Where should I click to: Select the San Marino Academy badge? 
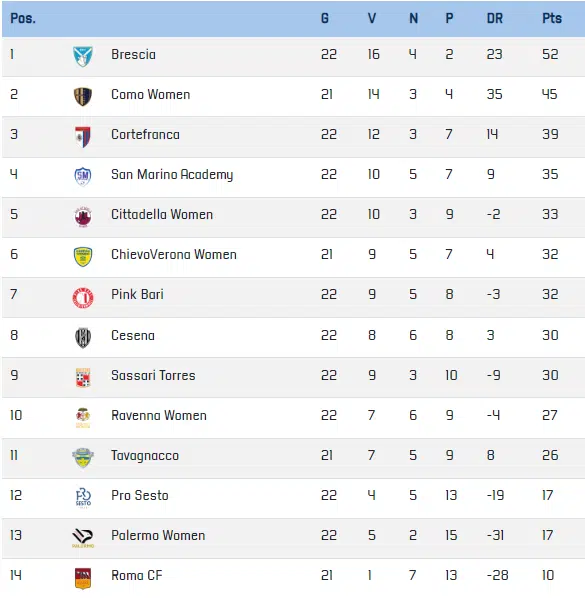click(83, 177)
